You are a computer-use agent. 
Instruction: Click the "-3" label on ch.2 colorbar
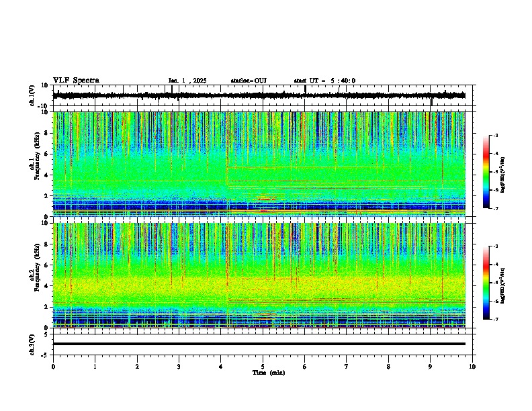(495, 246)
